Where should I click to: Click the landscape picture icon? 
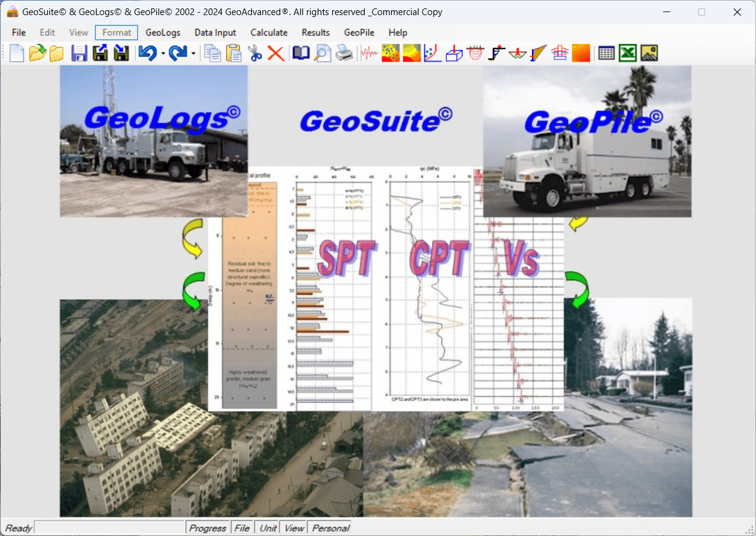point(649,53)
